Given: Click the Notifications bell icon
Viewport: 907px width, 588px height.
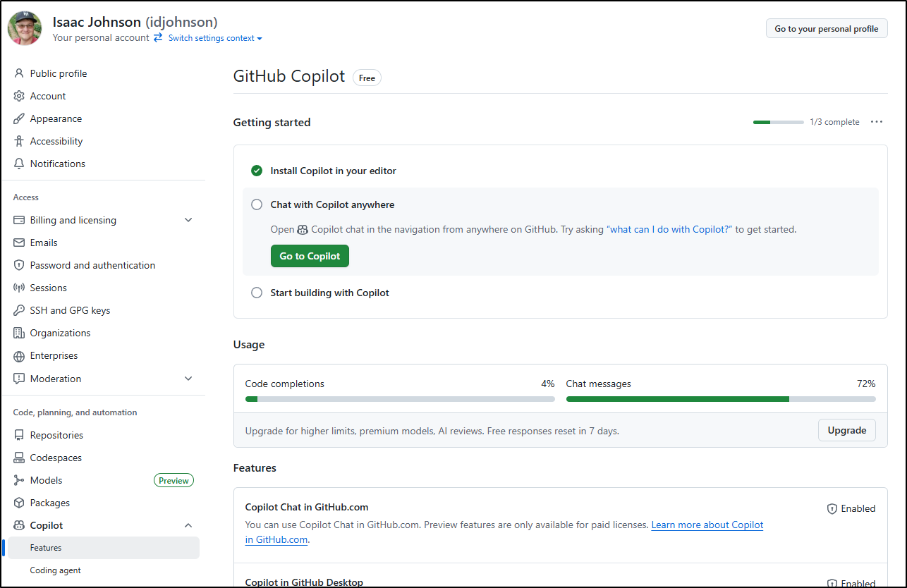Looking at the screenshot, I should (x=19, y=164).
